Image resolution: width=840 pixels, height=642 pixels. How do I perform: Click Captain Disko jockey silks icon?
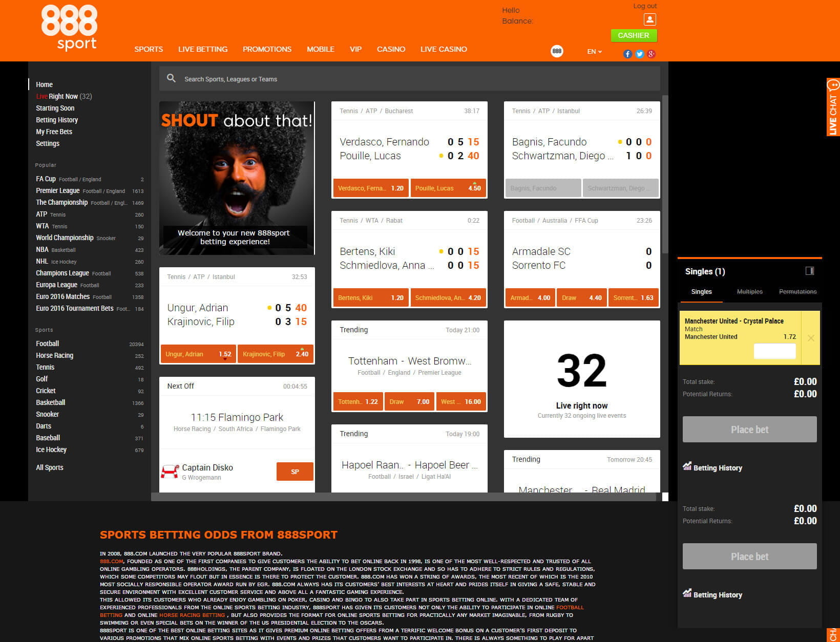(x=170, y=472)
